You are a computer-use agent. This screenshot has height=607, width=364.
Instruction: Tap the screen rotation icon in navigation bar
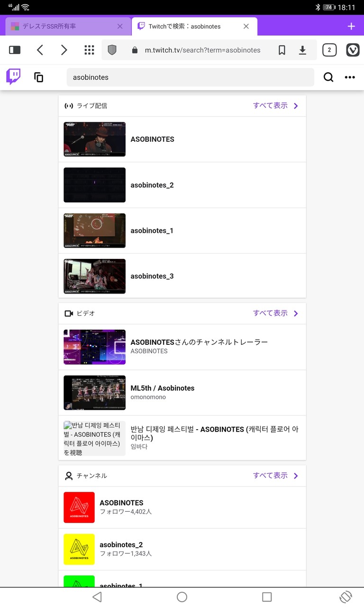pos(346,597)
